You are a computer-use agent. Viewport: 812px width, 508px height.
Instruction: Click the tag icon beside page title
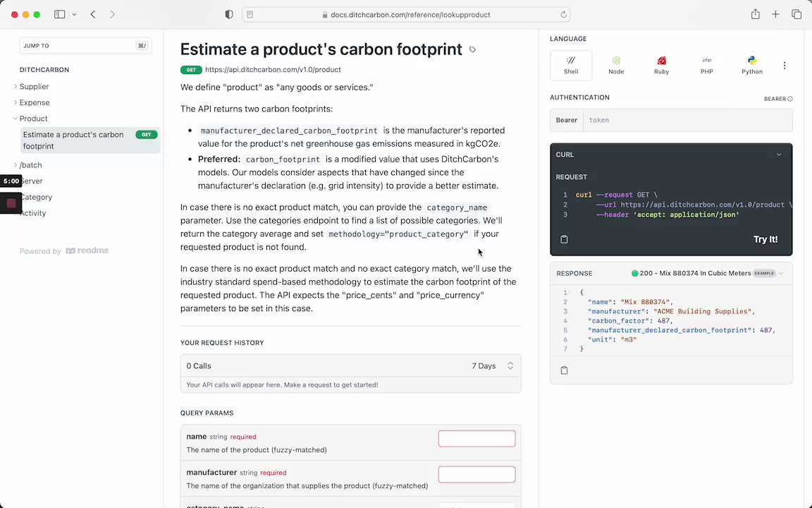pyautogui.click(x=472, y=50)
